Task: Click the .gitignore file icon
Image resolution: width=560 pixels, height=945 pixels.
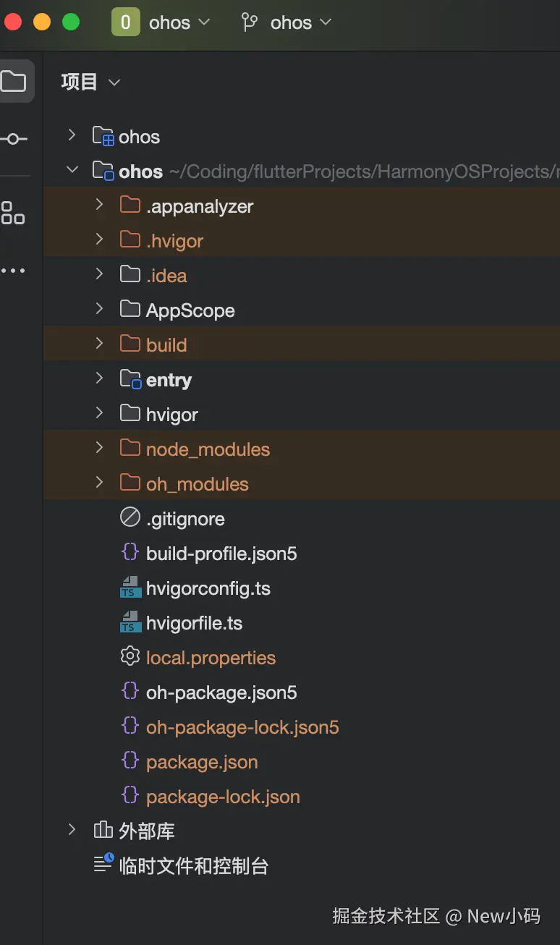Action: (130, 518)
